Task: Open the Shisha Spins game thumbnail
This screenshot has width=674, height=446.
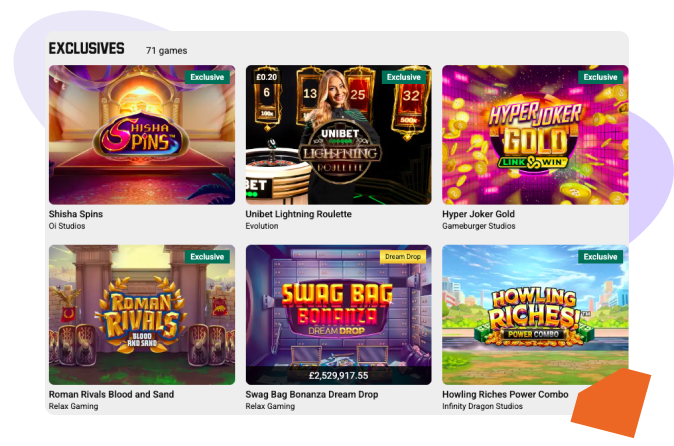Action: tap(142, 134)
